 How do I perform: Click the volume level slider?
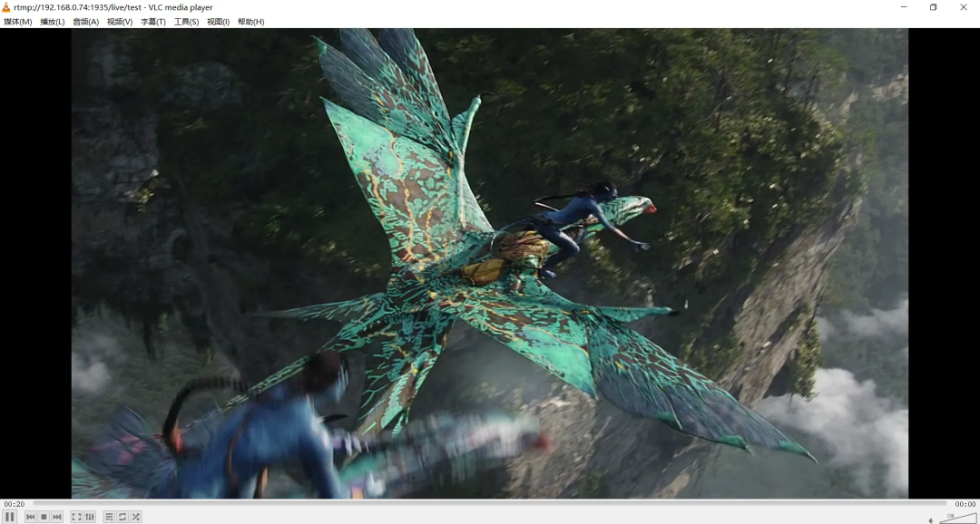click(x=957, y=519)
